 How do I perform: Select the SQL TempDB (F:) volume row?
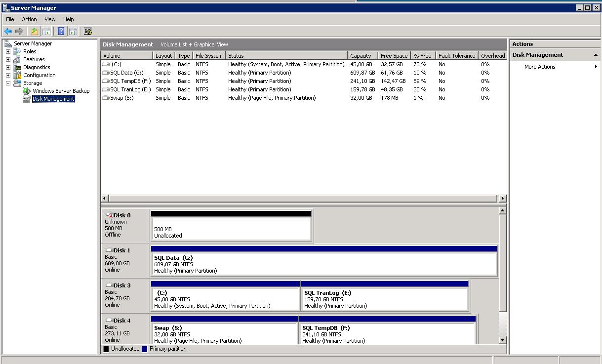click(x=130, y=81)
